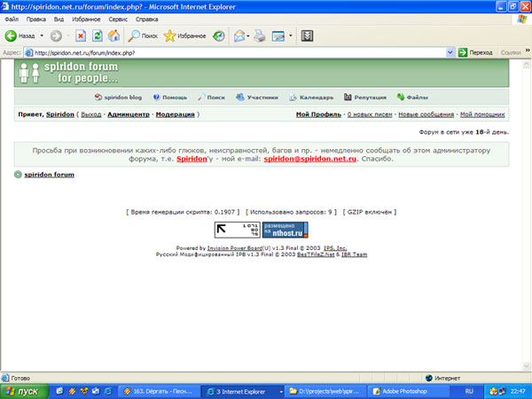Click the green Refresh icon
This screenshot has height=399, width=532.
98,35
